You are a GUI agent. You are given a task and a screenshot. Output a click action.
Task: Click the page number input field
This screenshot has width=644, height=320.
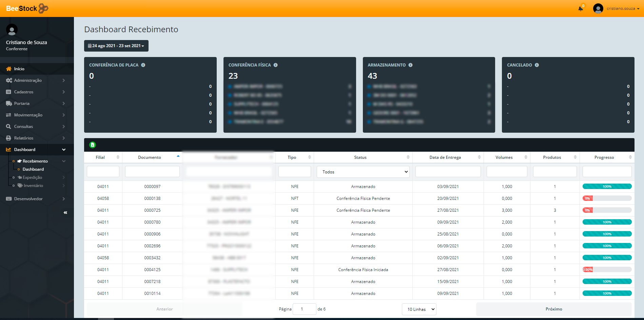[x=304, y=309]
